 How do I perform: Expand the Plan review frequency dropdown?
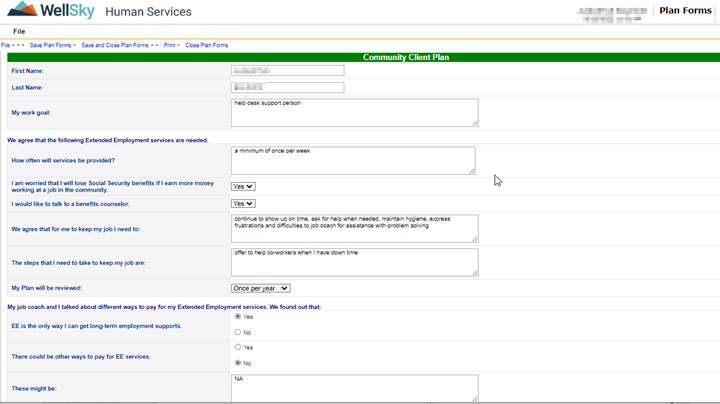coord(260,288)
